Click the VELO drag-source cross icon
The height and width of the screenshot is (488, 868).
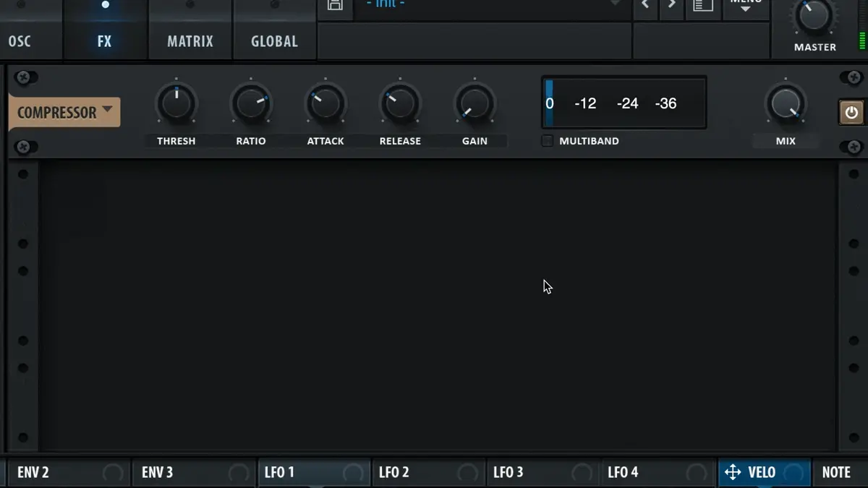[x=733, y=472]
